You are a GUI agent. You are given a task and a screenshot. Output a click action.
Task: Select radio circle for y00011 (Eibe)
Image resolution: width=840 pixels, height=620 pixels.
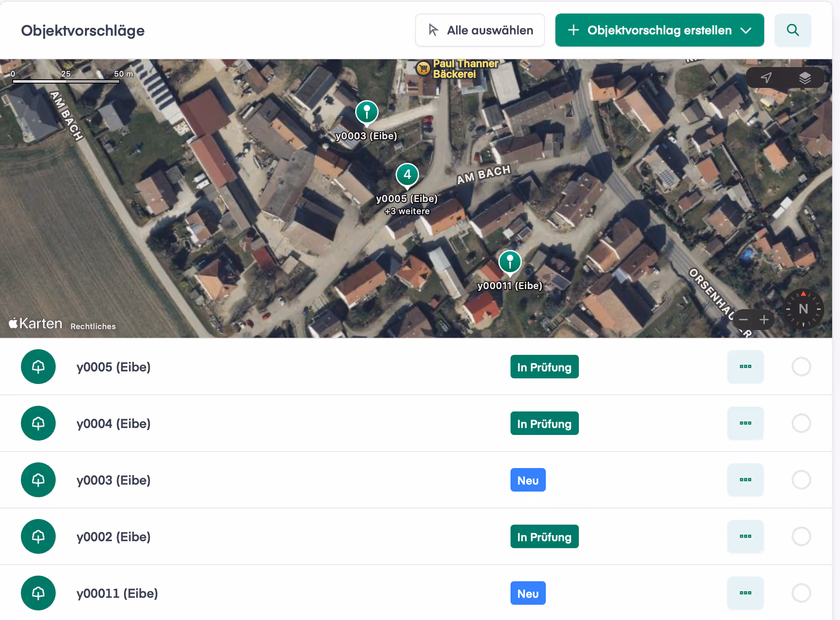point(801,593)
